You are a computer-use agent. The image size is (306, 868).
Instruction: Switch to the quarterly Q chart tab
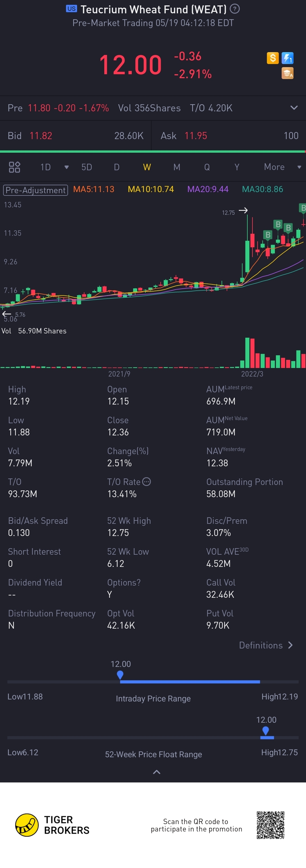coord(207,167)
